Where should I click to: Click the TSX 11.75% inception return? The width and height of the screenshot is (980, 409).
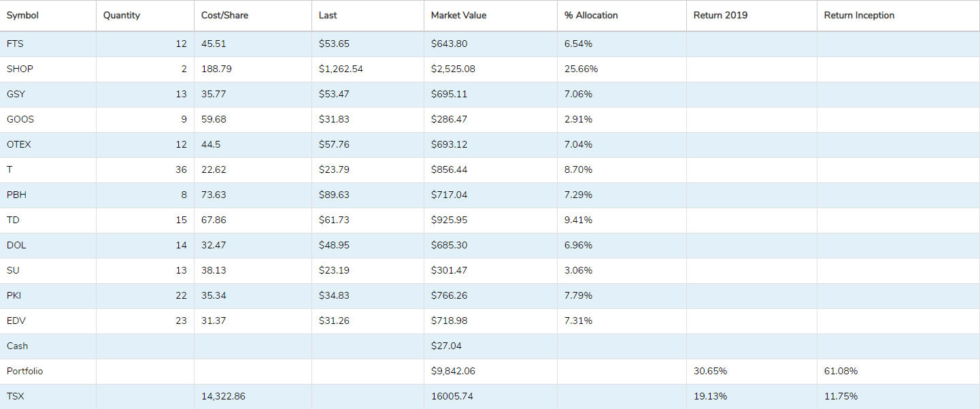click(841, 396)
